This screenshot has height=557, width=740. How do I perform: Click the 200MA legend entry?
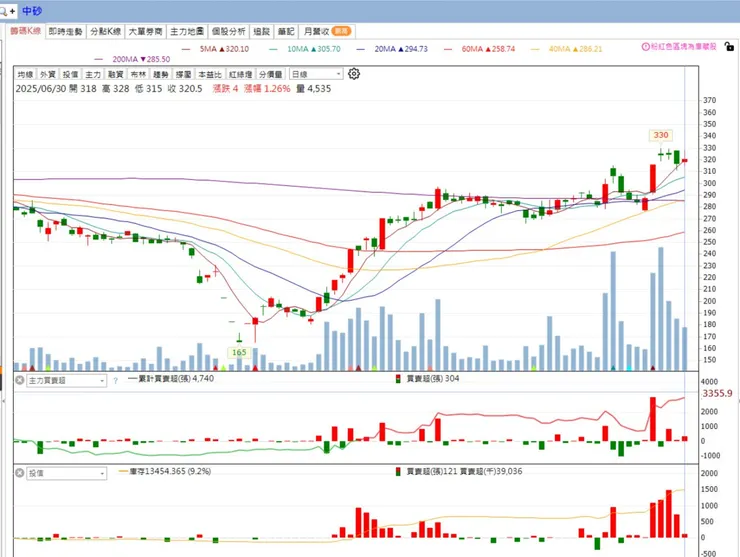tap(133, 59)
